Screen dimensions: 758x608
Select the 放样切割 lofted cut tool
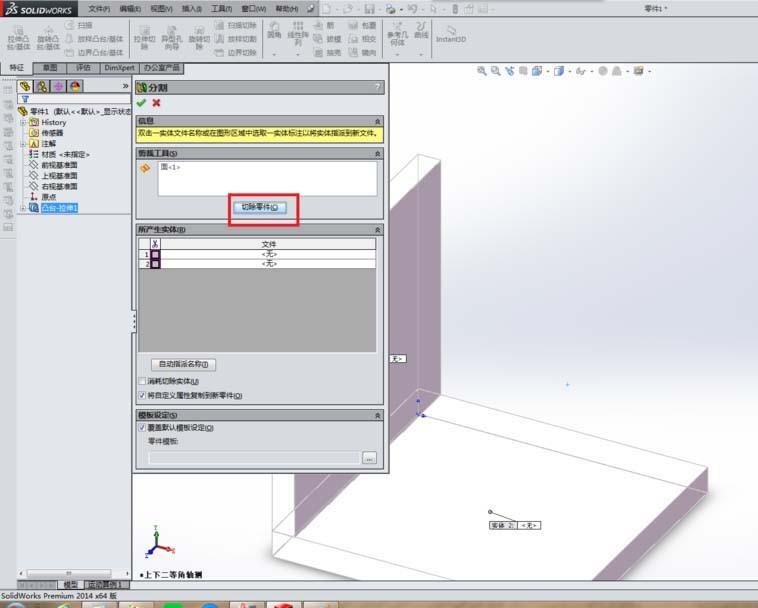coord(236,39)
